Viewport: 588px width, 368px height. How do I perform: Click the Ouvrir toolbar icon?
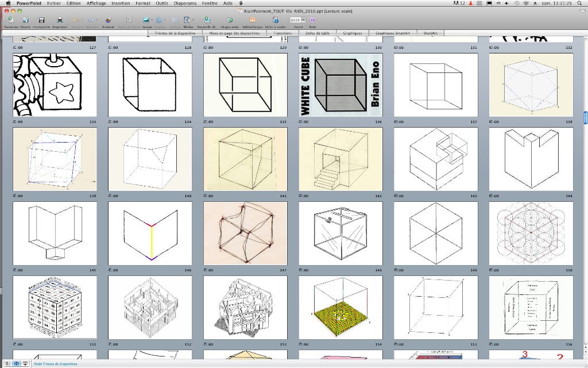[x=25, y=20]
